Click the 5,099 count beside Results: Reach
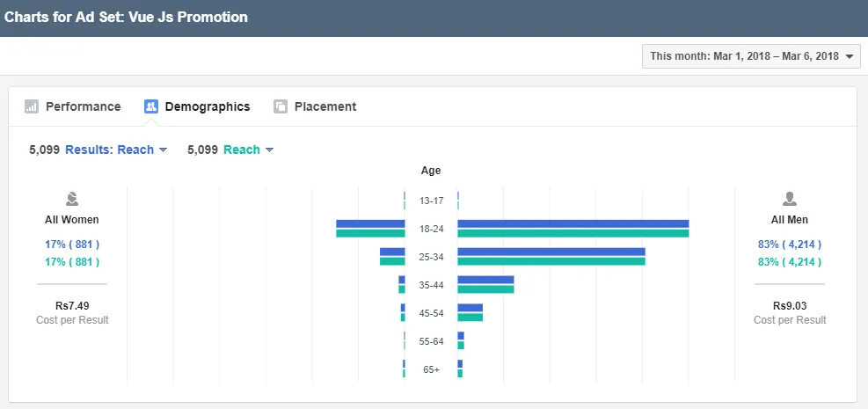 pyautogui.click(x=44, y=150)
